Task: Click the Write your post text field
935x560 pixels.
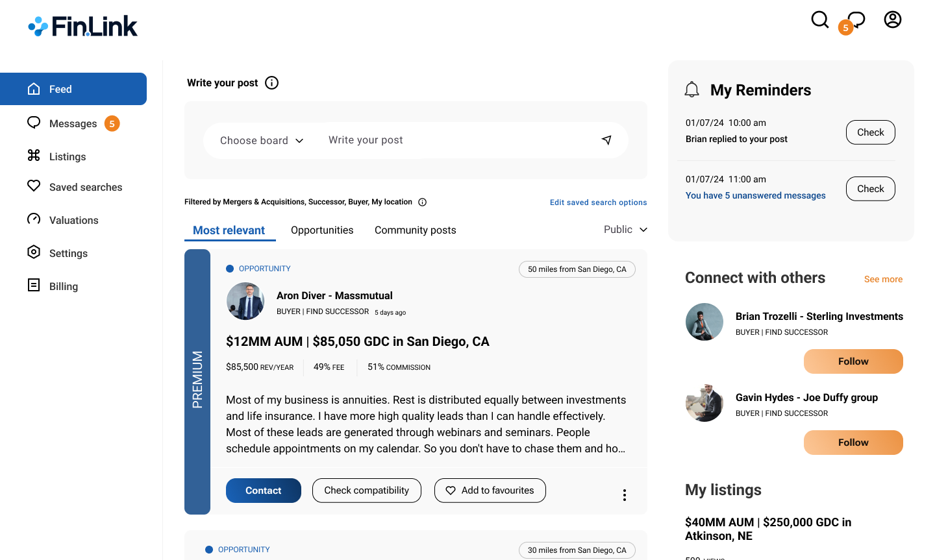Action: point(455,140)
